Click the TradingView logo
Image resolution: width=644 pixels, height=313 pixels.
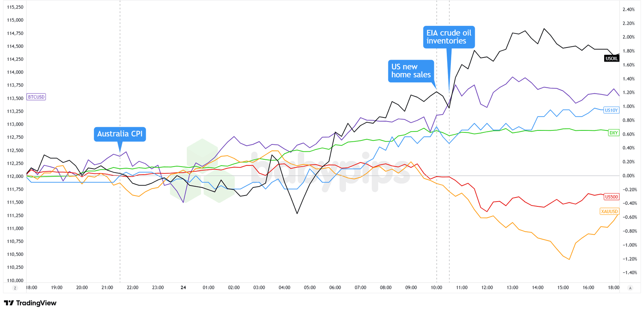pyautogui.click(x=30, y=303)
